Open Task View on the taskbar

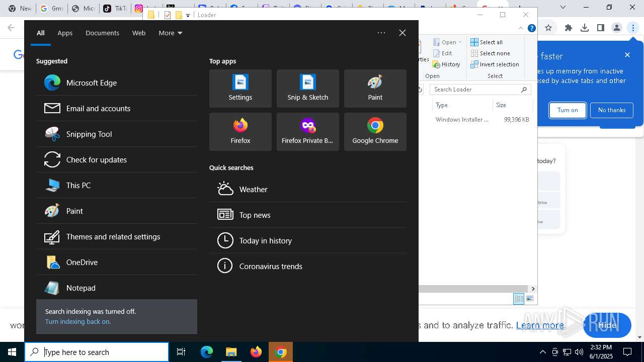click(181, 352)
